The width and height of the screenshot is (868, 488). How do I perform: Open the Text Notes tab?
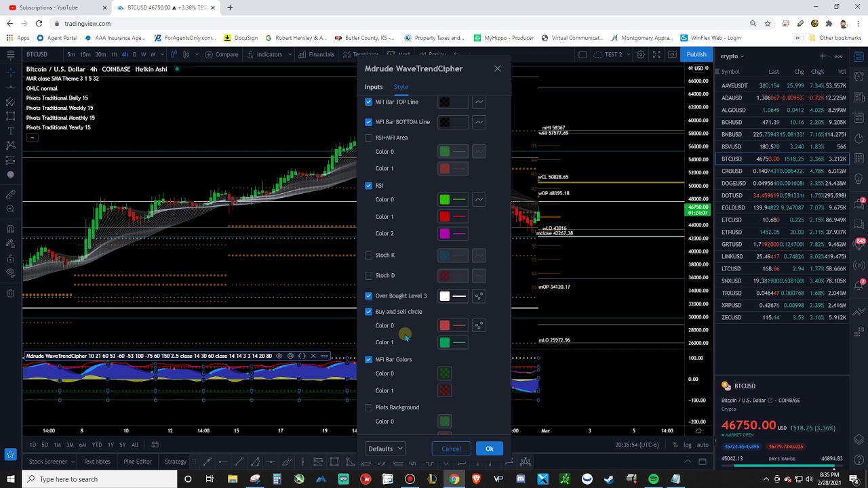pos(97,462)
